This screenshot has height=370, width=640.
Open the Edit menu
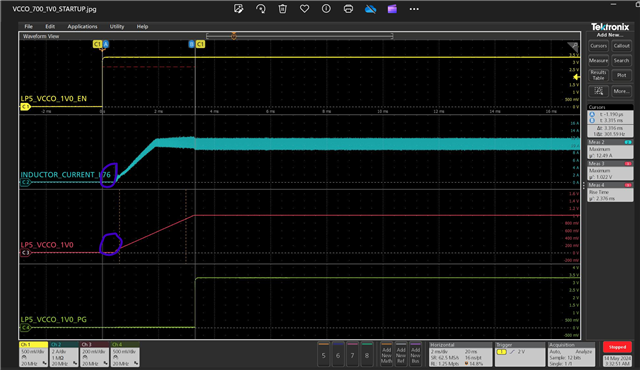pyautogui.click(x=50, y=26)
